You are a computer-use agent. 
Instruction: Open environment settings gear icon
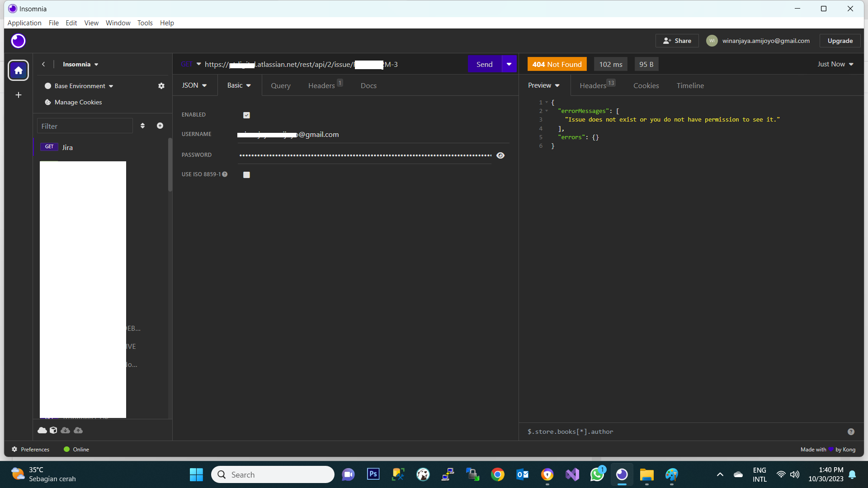pos(161,86)
